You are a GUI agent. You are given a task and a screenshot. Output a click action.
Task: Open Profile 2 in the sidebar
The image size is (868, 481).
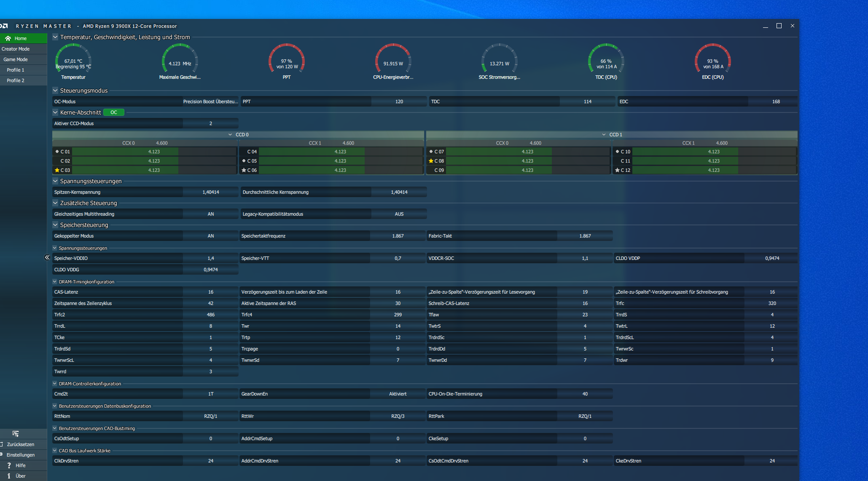point(16,80)
